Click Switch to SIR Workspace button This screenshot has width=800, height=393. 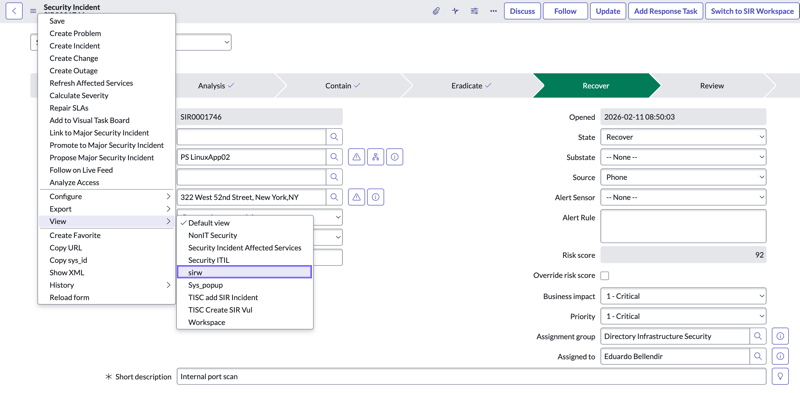click(752, 11)
